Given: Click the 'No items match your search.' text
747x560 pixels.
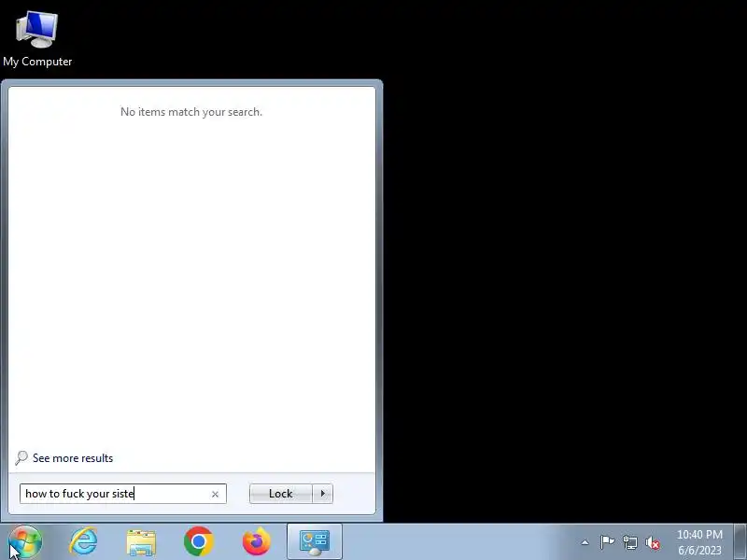Looking at the screenshot, I should [191, 112].
